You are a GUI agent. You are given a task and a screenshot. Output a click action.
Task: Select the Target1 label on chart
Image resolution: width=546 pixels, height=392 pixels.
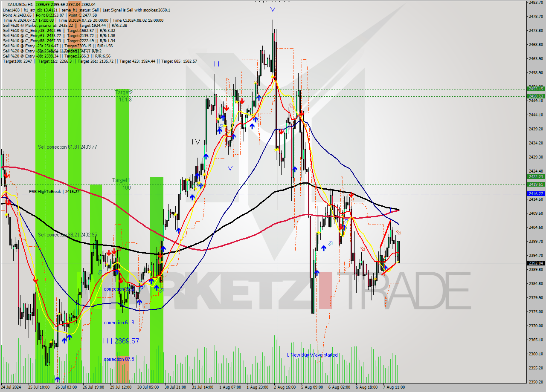(121, 181)
